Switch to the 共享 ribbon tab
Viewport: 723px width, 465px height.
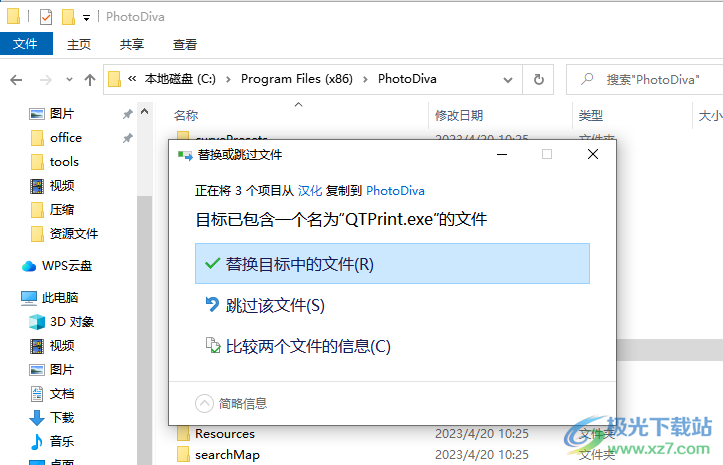click(132, 44)
